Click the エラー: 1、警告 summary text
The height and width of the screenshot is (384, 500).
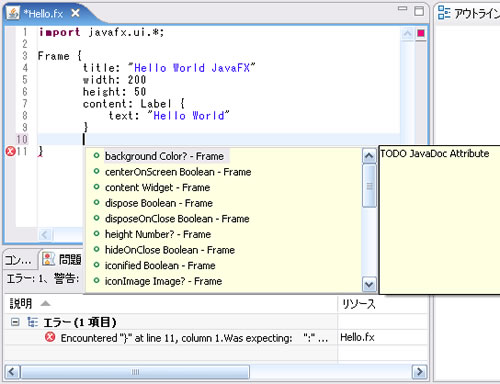click(43, 278)
